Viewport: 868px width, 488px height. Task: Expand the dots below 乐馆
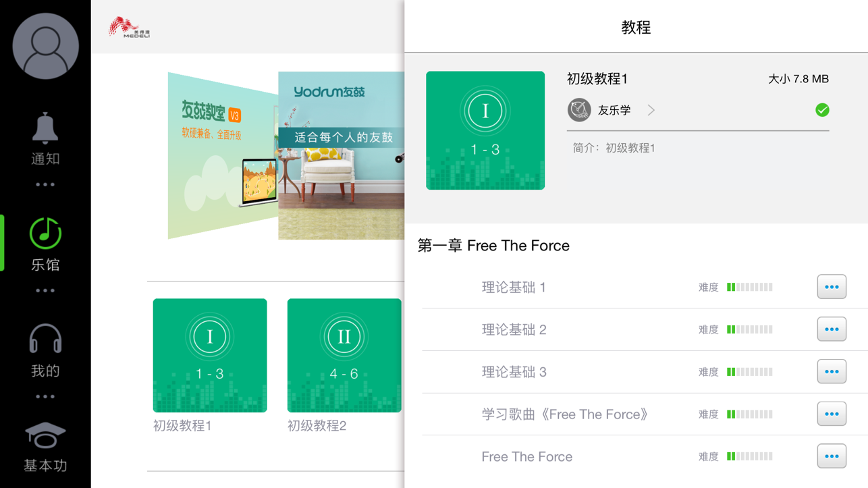pos(45,290)
